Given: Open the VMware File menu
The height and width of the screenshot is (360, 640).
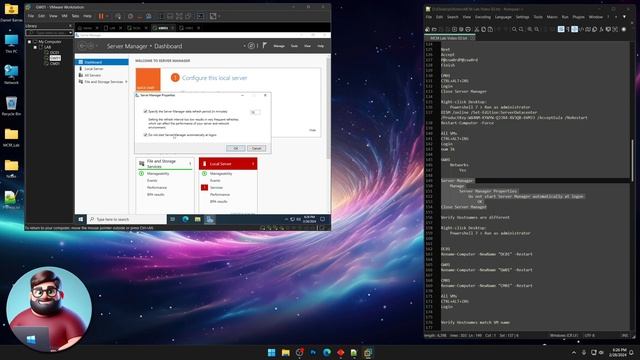Looking at the screenshot, I should 31,16.
